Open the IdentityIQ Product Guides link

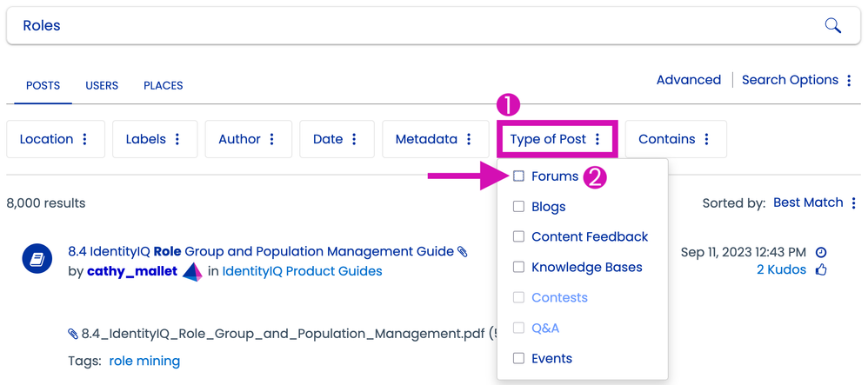302,271
